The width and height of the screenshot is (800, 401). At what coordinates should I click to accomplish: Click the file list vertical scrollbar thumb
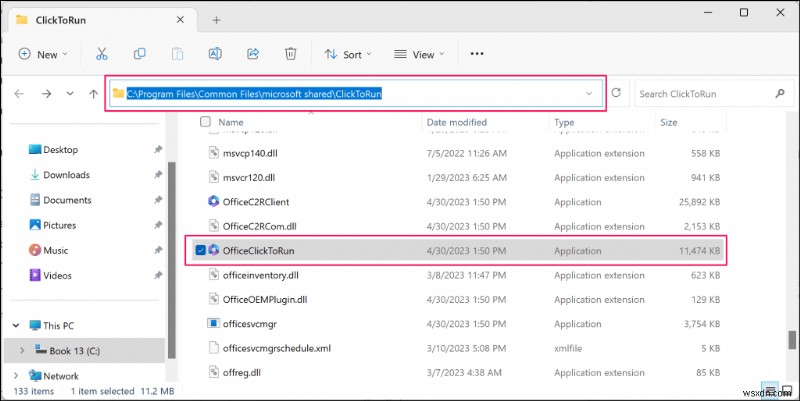(792, 340)
